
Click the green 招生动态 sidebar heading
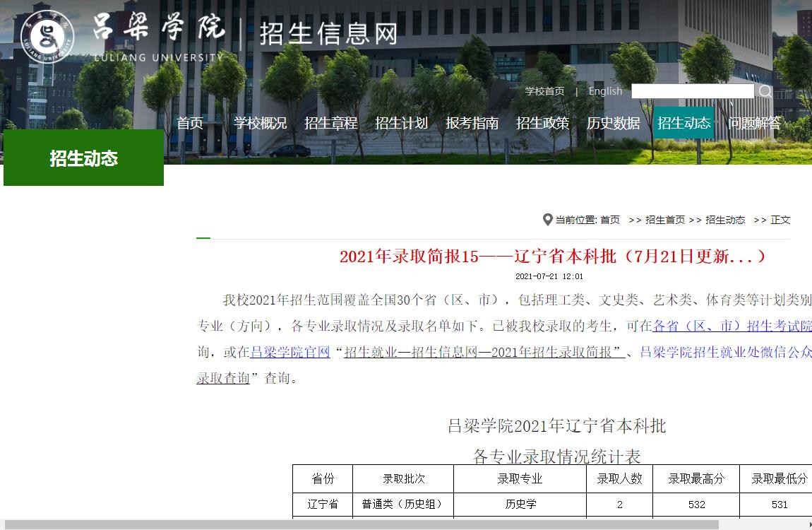click(83, 158)
